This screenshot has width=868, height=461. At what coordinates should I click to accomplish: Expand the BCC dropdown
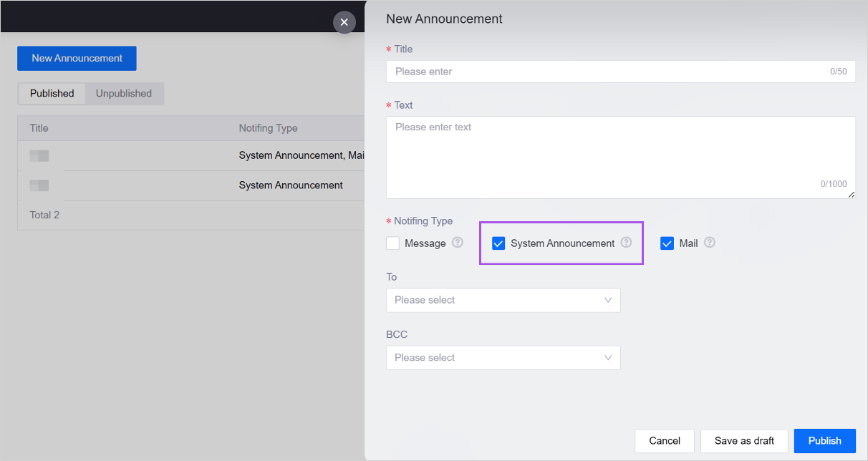click(x=503, y=357)
